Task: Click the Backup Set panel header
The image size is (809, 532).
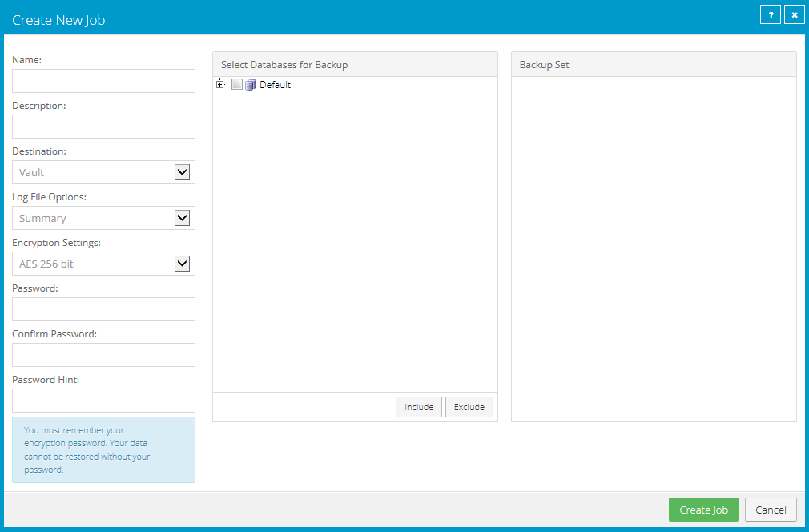Action: coord(653,64)
